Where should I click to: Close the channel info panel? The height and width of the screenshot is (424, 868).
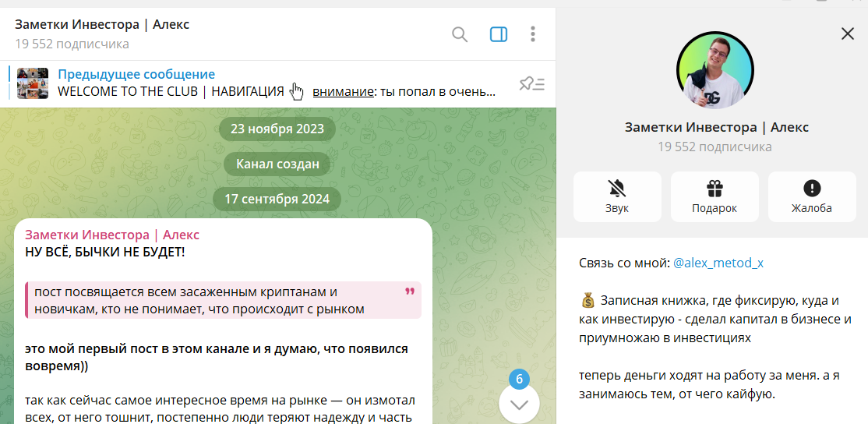[x=848, y=33]
